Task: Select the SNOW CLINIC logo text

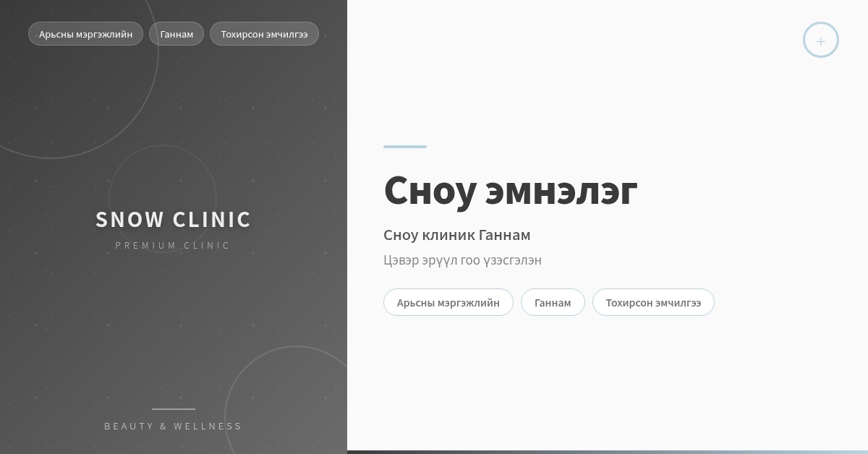Action: point(174,219)
